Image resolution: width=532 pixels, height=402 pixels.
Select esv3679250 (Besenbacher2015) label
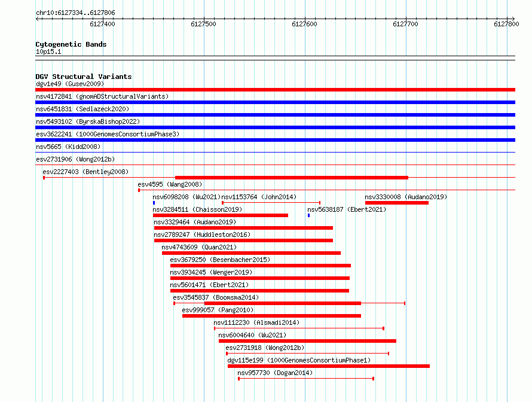pos(220,260)
